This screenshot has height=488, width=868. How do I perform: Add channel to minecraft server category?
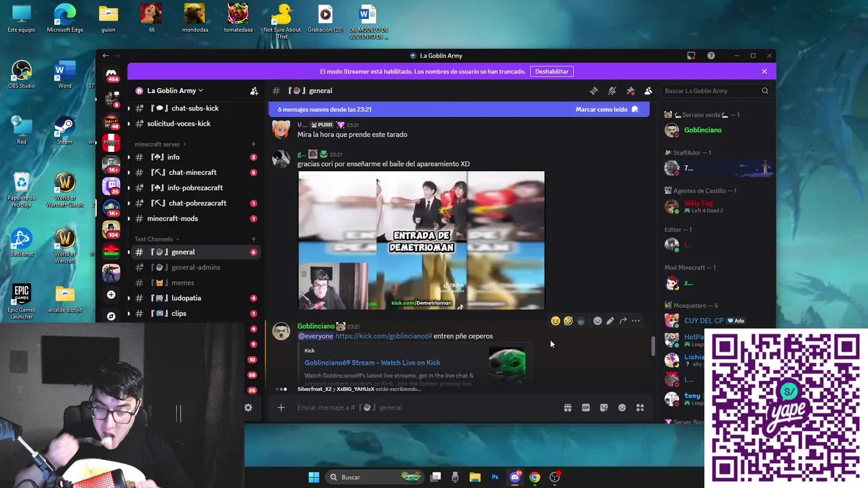pyautogui.click(x=254, y=144)
